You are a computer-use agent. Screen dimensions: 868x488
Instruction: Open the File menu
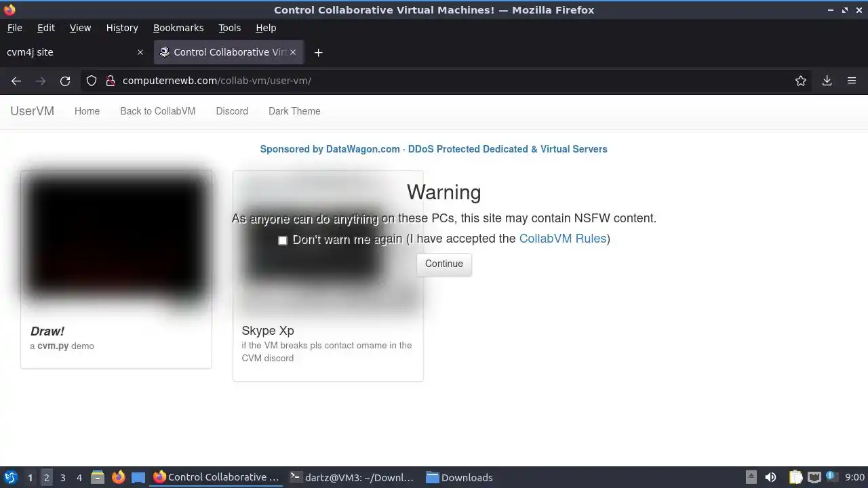click(15, 28)
